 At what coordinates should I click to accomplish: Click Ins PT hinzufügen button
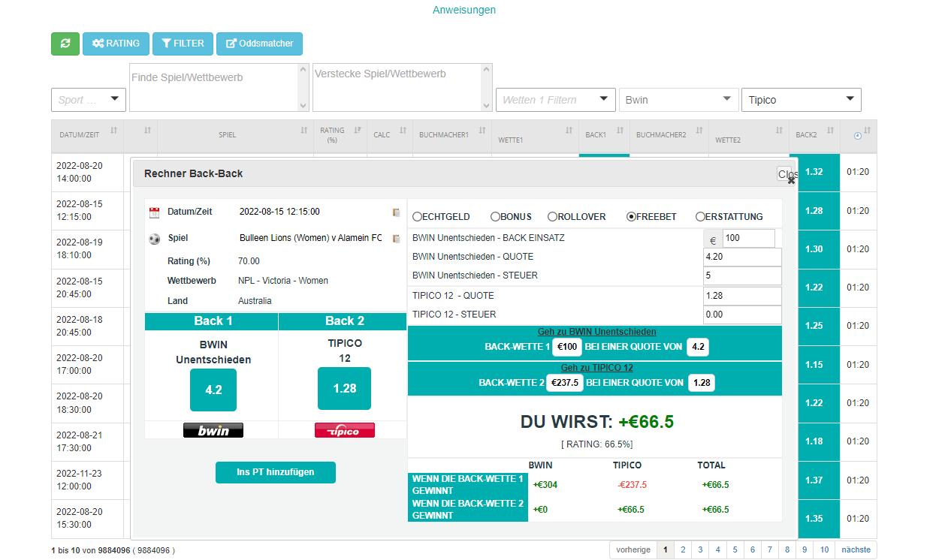coord(276,472)
